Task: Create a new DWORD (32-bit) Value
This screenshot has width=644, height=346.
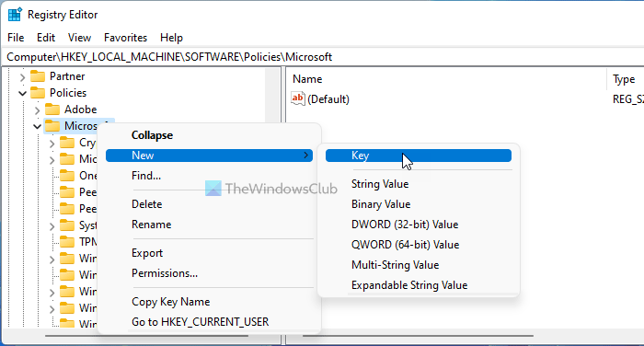Action: [405, 225]
